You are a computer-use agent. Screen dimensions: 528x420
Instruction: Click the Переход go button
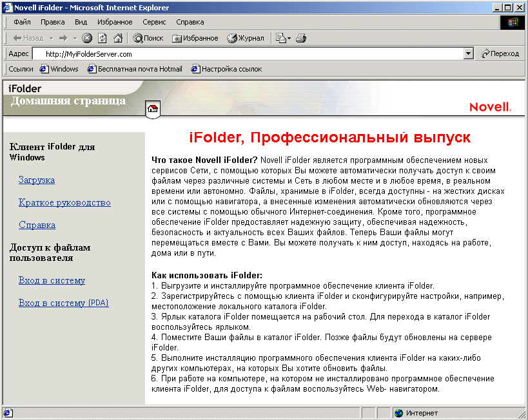coord(500,53)
